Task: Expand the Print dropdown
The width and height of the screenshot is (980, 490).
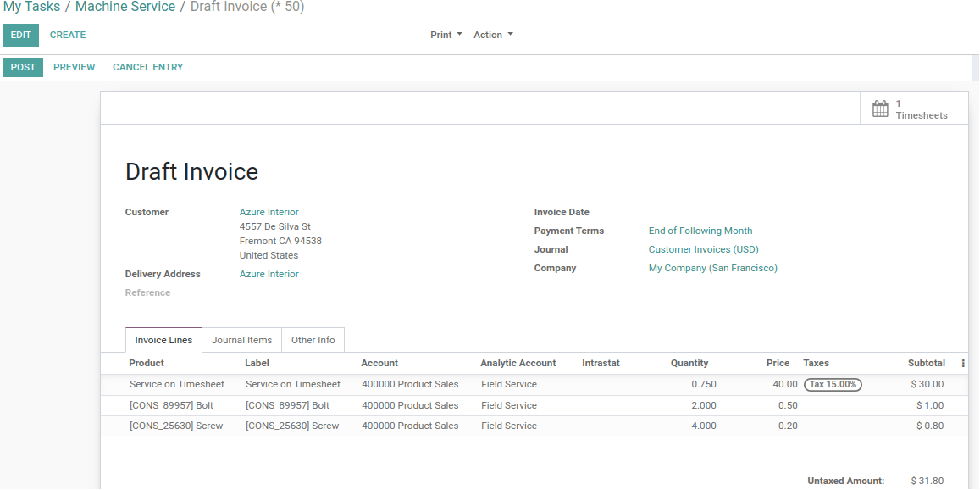Action: [446, 35]
